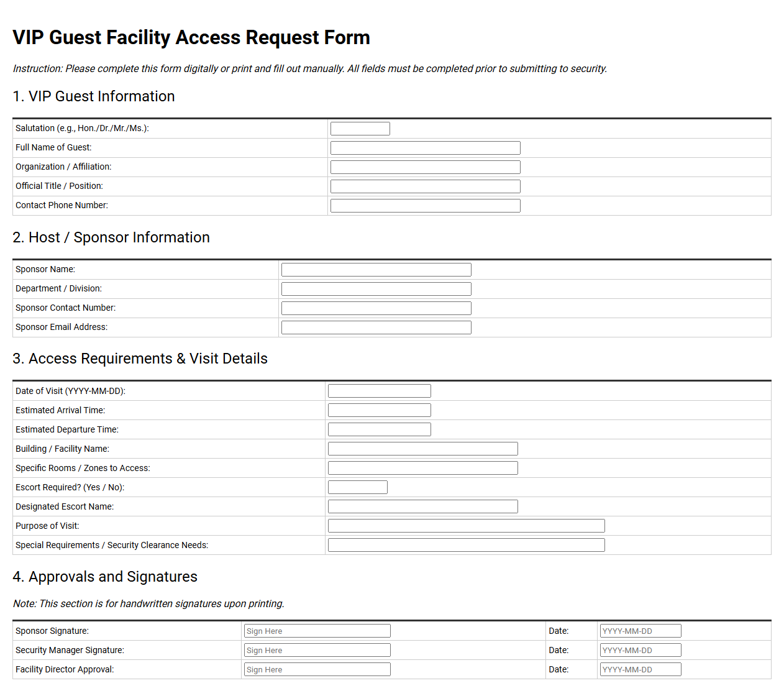The width and height of the screenshot is (784, 696).
Task: Select the Department / Division field
Action: [x=376, y=289]
